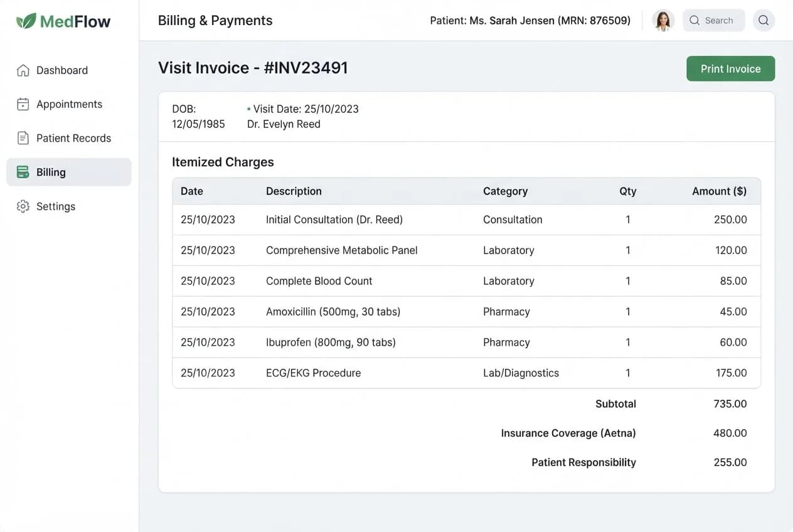Select the Comprehensive Metabolic Panel charge

(467, 250)
